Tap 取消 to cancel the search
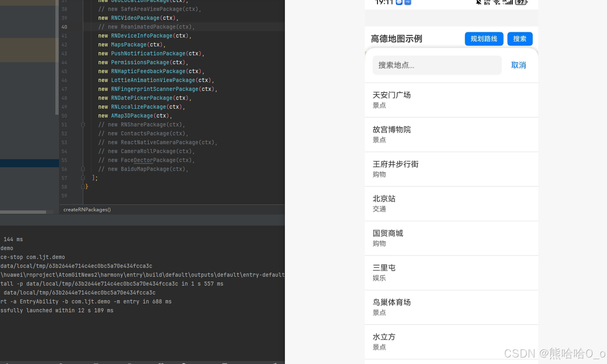This screenshot has width=607, height=364. coord(518,65)
